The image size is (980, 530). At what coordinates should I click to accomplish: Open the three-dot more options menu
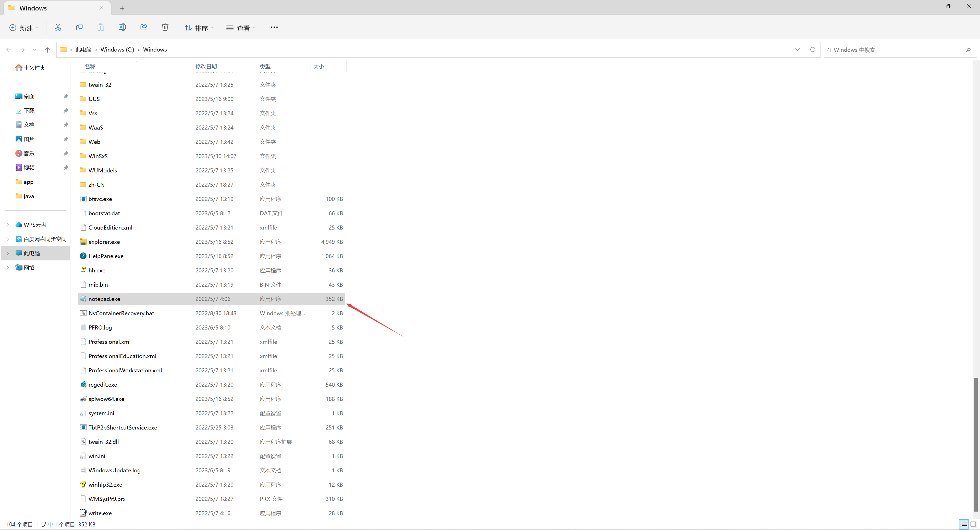pos(274,27)
